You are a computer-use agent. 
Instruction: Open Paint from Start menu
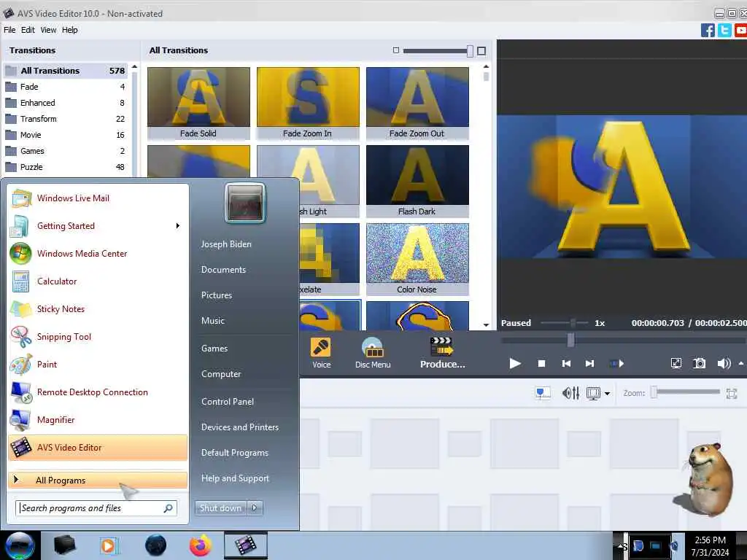(x=98, y=365)
